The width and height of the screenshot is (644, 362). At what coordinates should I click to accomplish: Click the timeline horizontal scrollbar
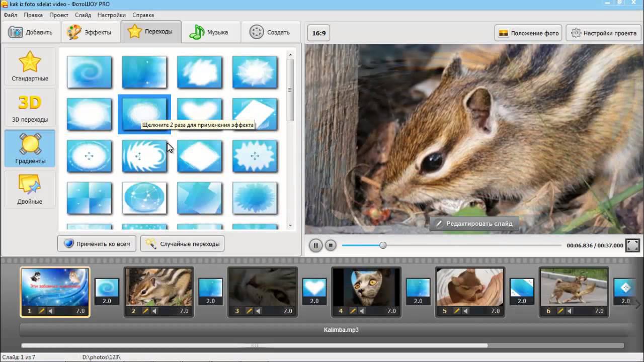[x=255, y=345]
